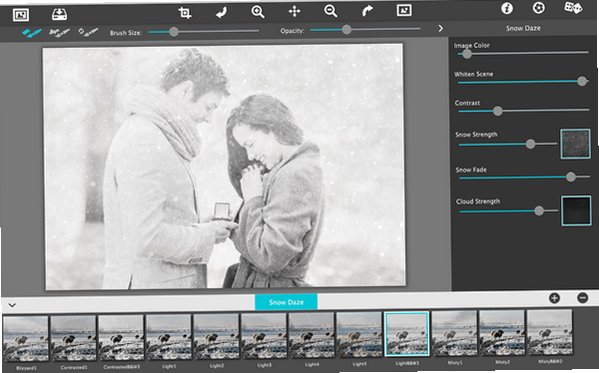This screenshot has height=373, width=599.
Task: Add a preset with the plus icon
Action: coord(554,298)
